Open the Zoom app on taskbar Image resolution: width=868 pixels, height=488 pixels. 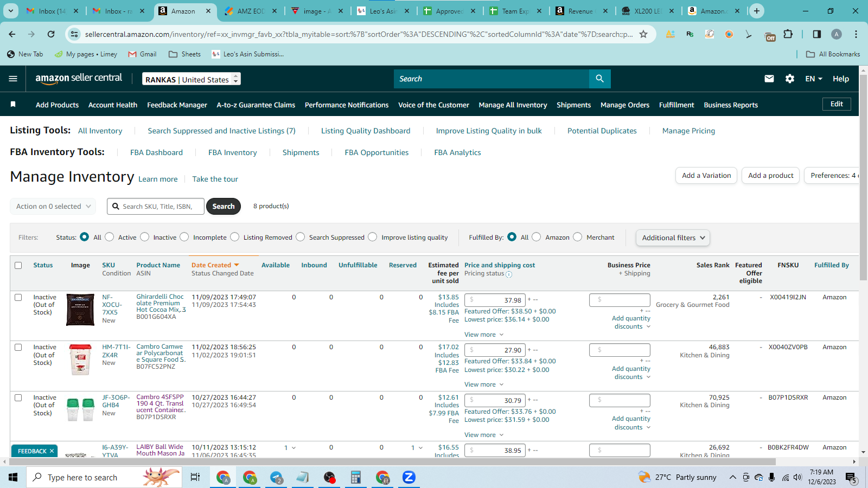coord(409,477)
